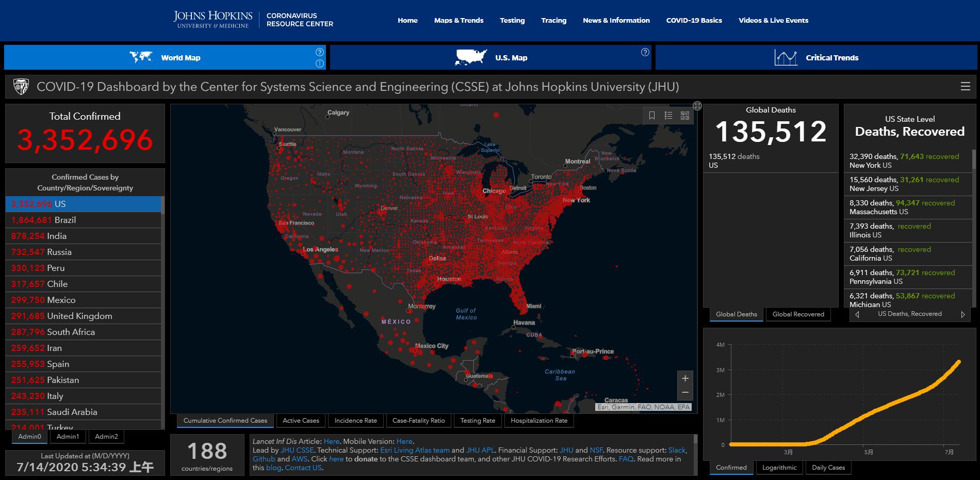Switch to the Case-Fatality Ratio tab
The image size is (980, 480).
pos(419,421)
